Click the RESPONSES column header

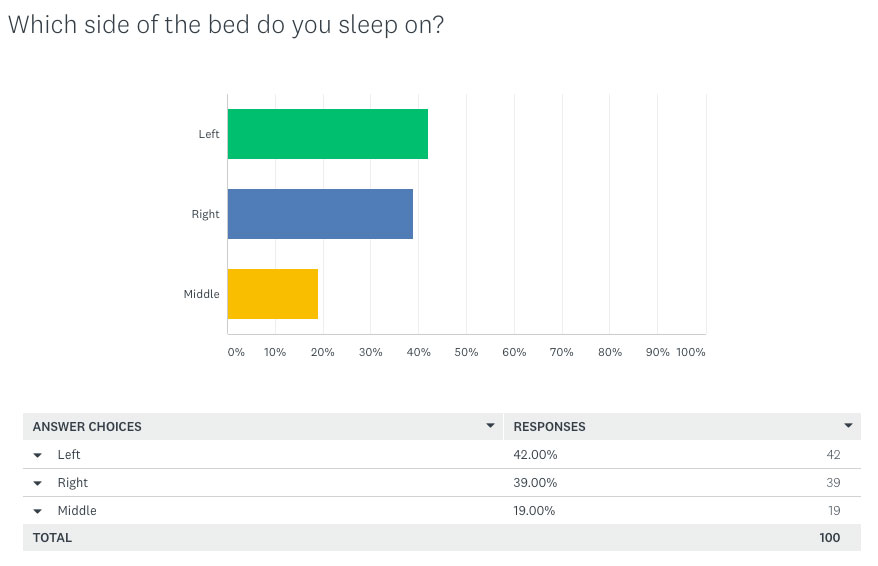549,427
